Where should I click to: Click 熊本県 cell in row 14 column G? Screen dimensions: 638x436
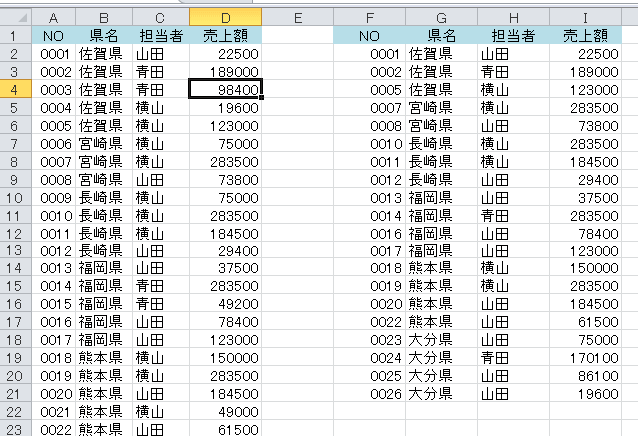point(441,268)
